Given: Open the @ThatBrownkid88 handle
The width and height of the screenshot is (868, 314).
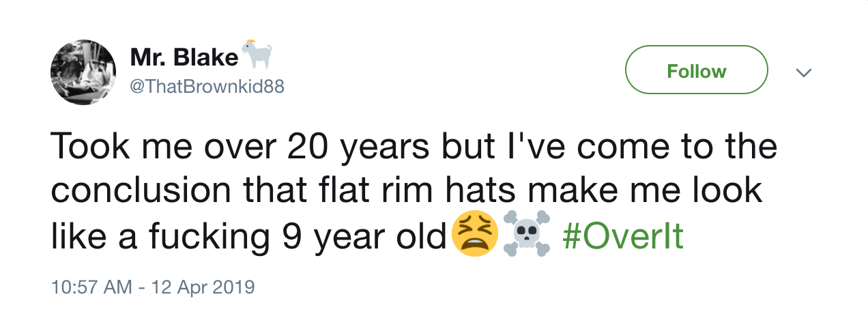Looking at the screenshot, I should pyautogui.click(x=206, y=87).
